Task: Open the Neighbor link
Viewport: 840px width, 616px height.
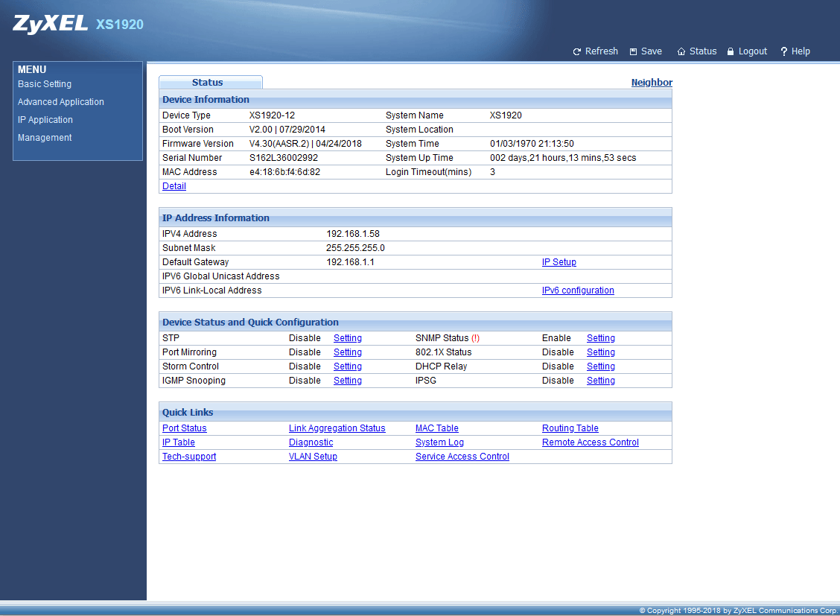Action: point(652,83)
